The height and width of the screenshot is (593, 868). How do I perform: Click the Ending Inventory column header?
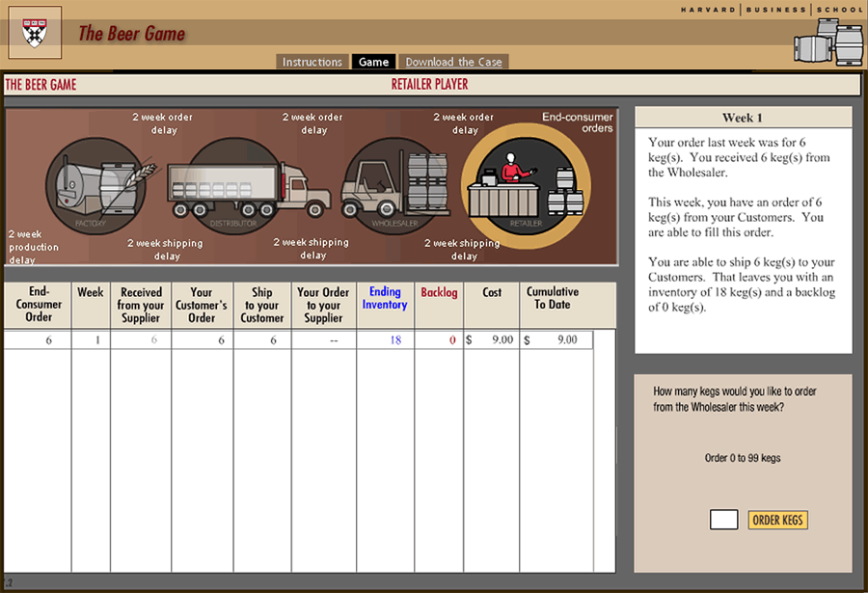(385, 299)
